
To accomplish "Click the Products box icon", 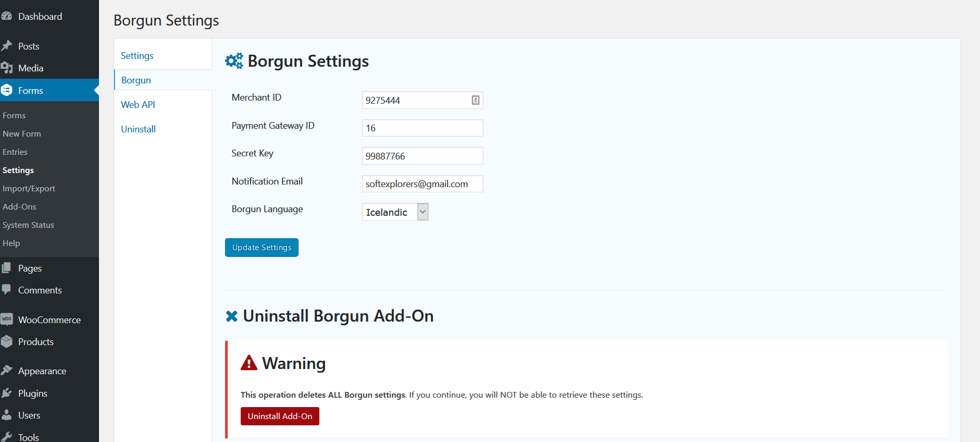I will (7, 341).
